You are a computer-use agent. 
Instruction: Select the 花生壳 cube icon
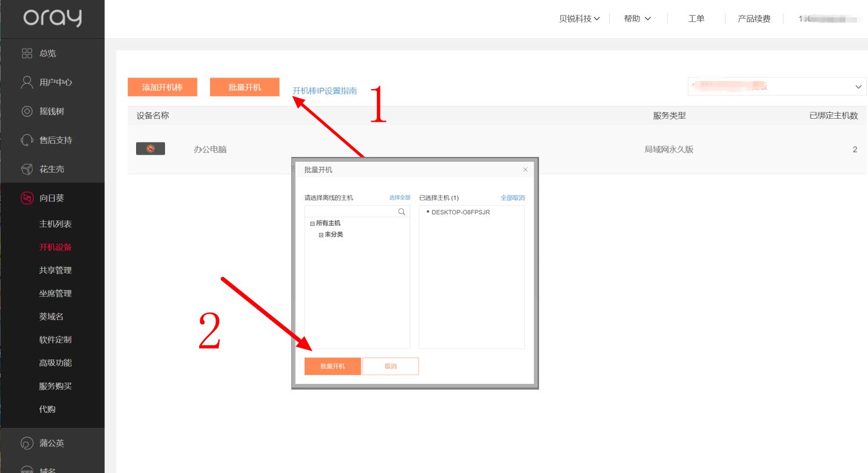pos(27,169)
